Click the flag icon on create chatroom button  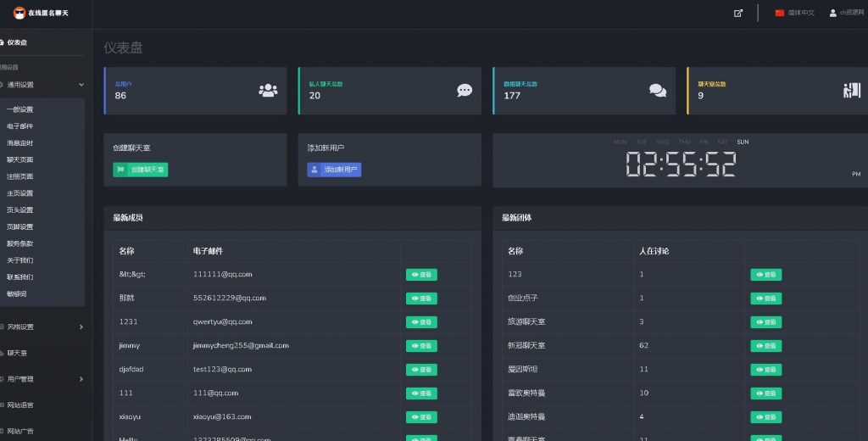[120, 170]
